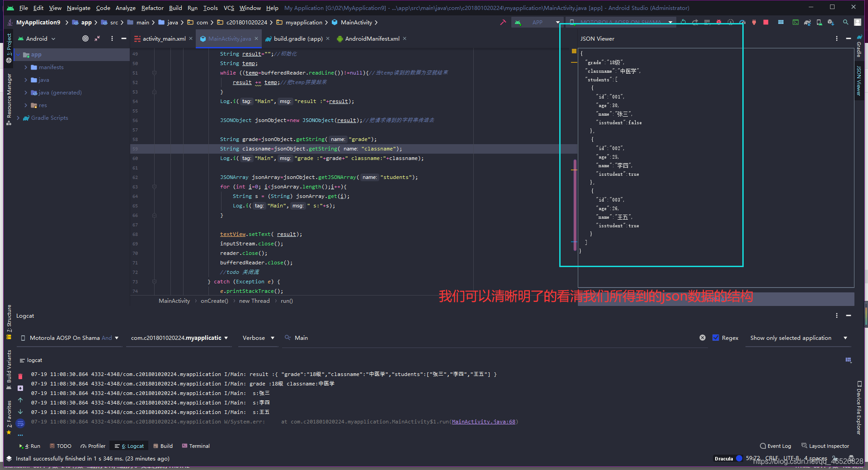Image resolution: width=868 pixels, height=470 pixels.
Task: Open JSON Viewer options kebab menu
Action: 837,38
